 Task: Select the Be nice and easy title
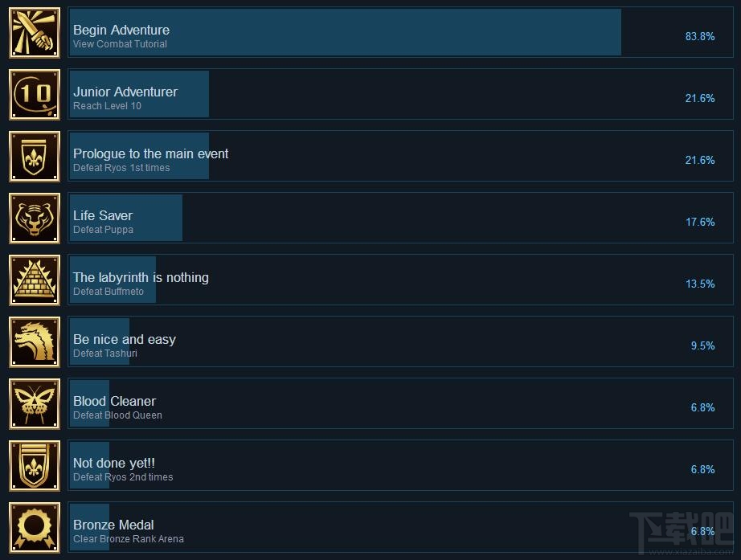[x=125, y=339]
